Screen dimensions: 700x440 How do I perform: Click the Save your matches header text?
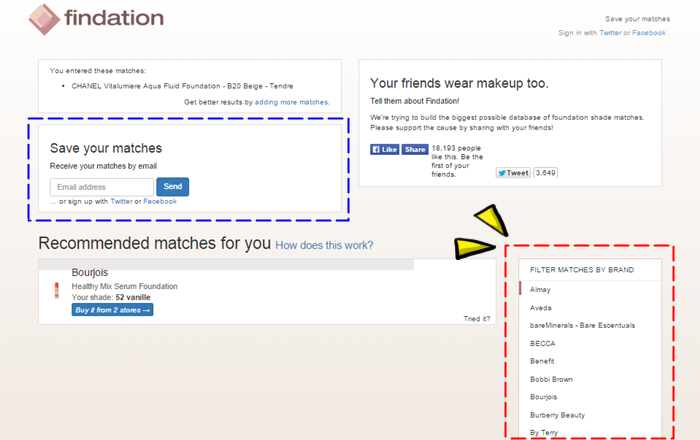click(638, 19)
